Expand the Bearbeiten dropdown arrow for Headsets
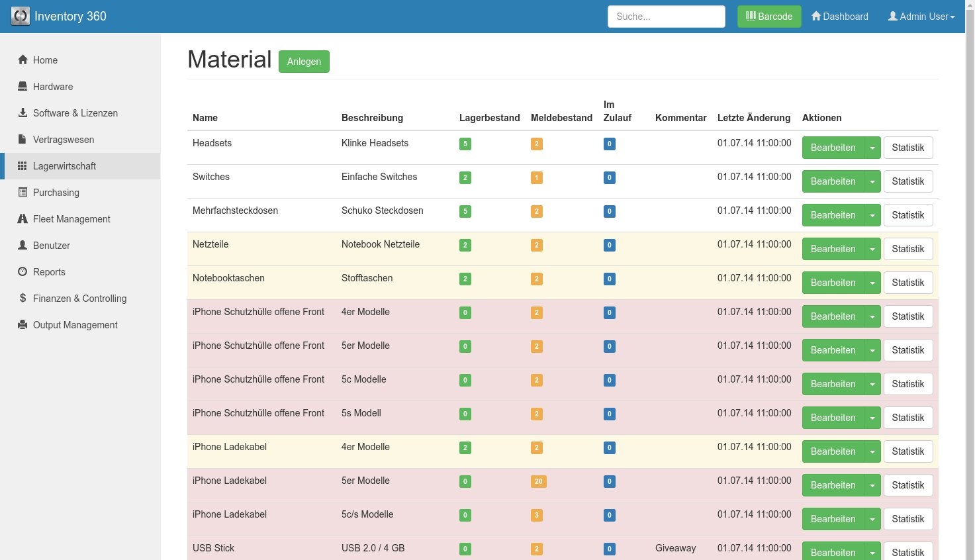This screenshot has height=560, width=975. pos(872,148)
